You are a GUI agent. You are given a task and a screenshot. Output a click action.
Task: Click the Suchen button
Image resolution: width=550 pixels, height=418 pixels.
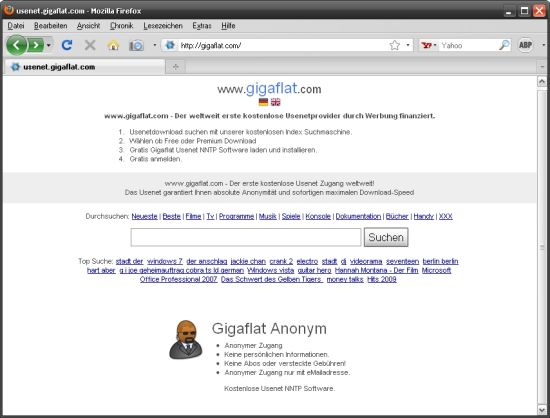coord(386,237)
